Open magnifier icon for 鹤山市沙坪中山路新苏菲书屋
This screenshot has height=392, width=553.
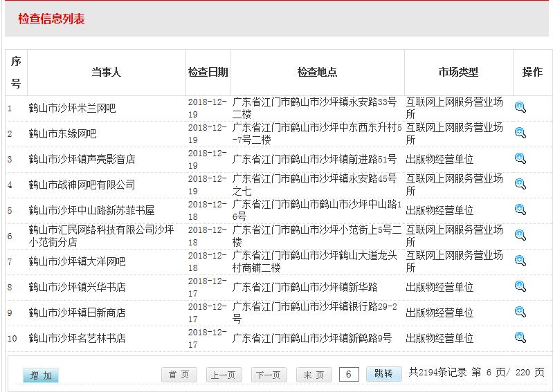click(x=520, y=209)
